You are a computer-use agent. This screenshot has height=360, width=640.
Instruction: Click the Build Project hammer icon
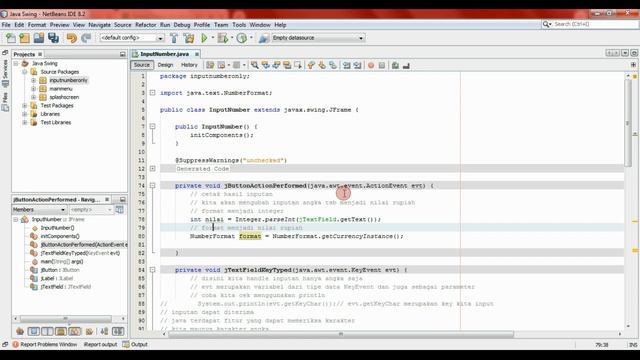click(174, 38)
